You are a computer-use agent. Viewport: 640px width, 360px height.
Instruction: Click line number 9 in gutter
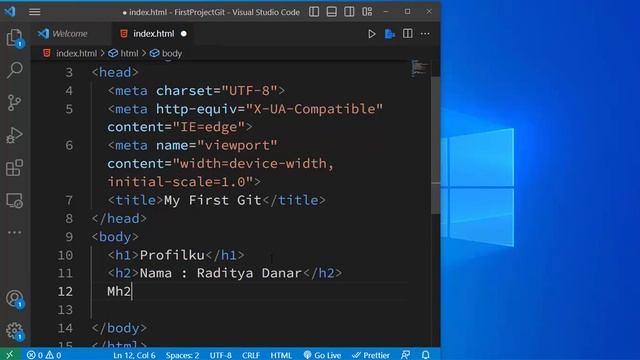[69, 237]
